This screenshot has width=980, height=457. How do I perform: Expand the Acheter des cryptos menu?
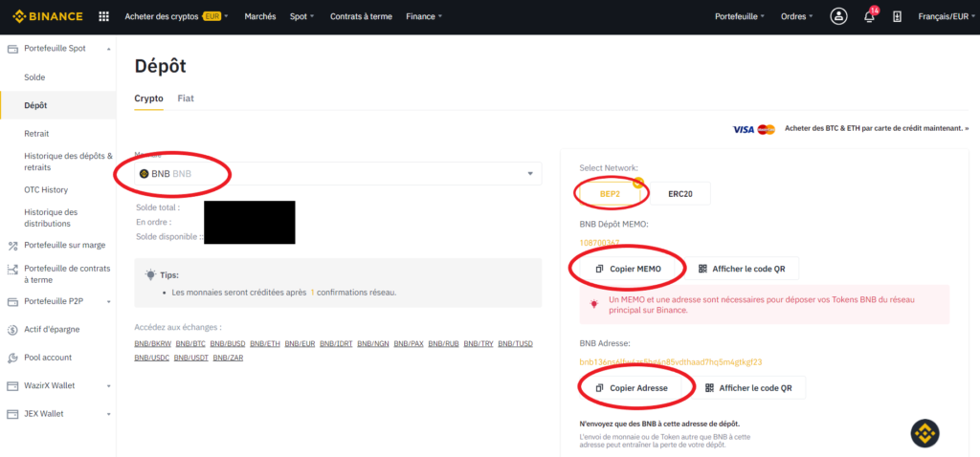click(x=177, y=17)
